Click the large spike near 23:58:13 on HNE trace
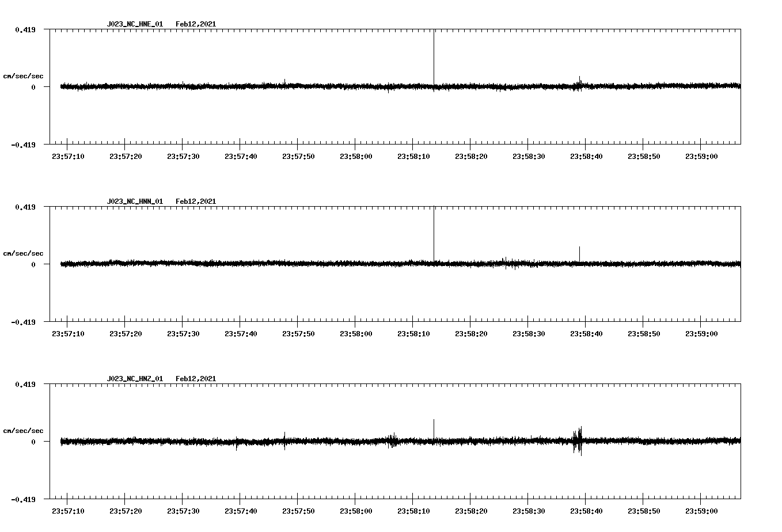This screenshot has height=532, width=782. [435, 58]
